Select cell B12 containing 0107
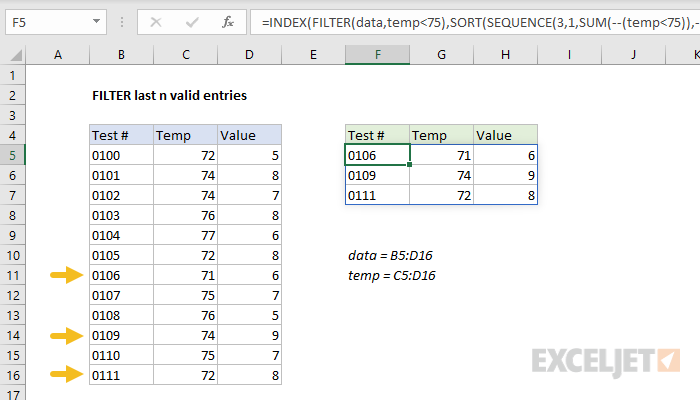 (x=121, y=296)
